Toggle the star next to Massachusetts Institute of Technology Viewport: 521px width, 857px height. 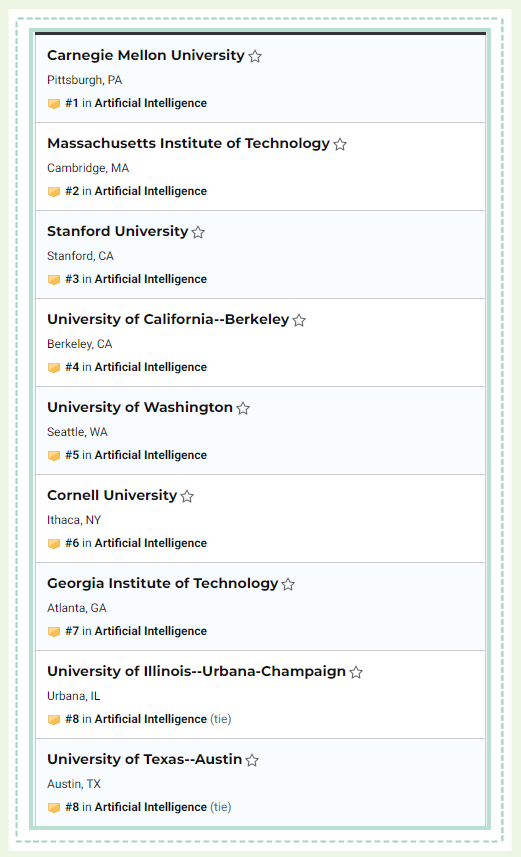coord(340,144)
